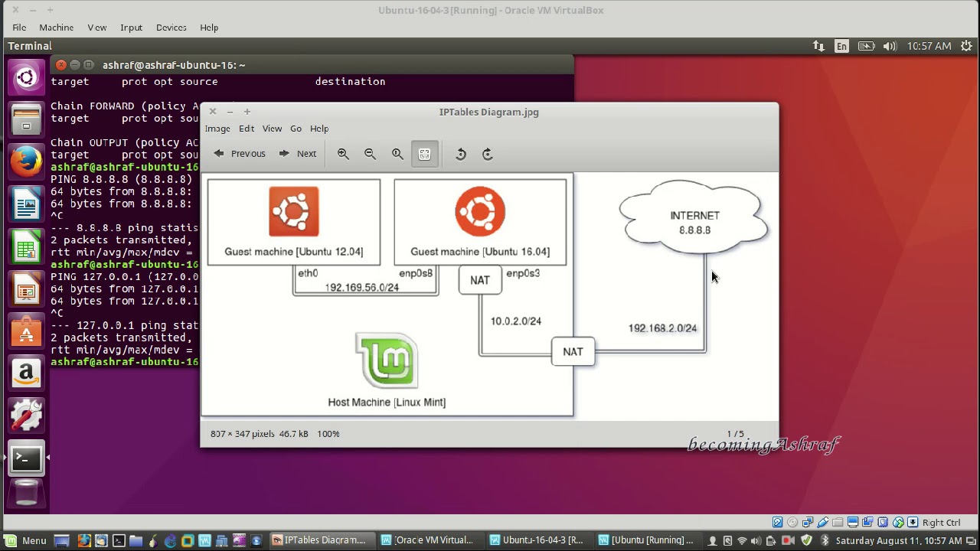Viewport: 980px width, 551px height.
Task: Click the red recording tray icon
Action: point(789,541)
